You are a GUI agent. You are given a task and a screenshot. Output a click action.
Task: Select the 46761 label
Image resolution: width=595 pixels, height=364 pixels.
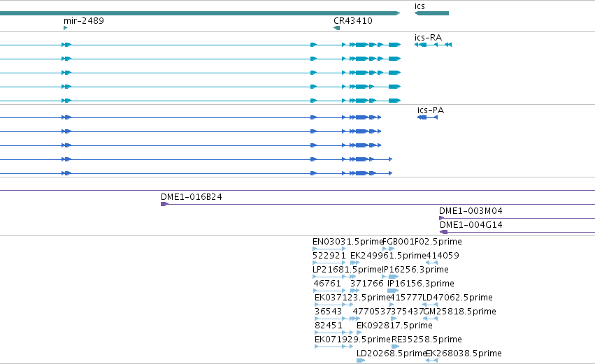[x=327, y=284]
